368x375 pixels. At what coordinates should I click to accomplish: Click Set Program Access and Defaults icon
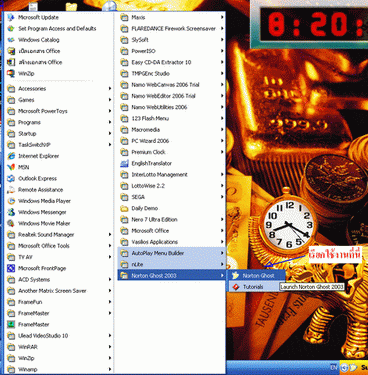(x=11, y=29)
